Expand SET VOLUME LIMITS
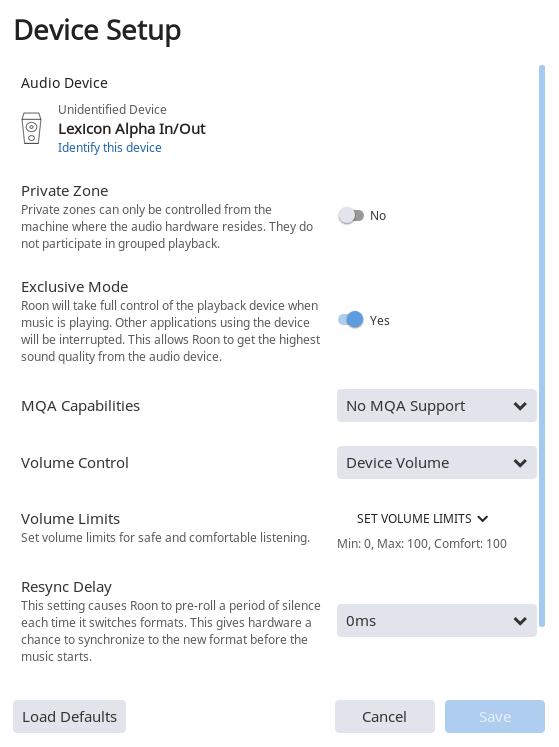559x747 pixels. point(423,519)
